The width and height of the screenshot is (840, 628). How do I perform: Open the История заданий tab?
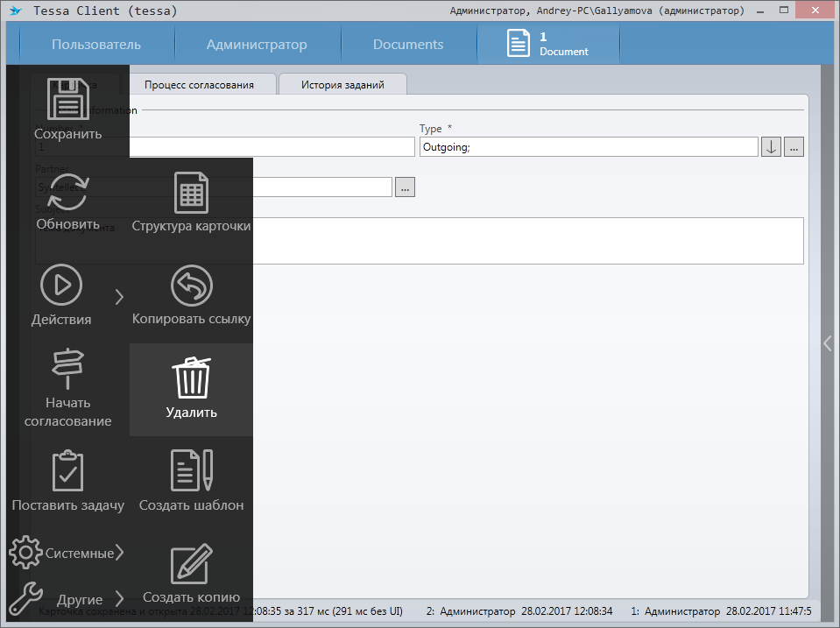coord(342,85)
